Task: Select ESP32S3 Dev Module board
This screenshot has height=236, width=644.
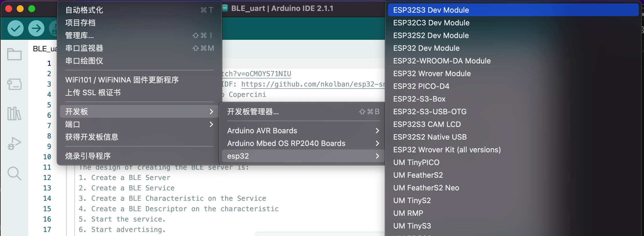Action: 513,10
